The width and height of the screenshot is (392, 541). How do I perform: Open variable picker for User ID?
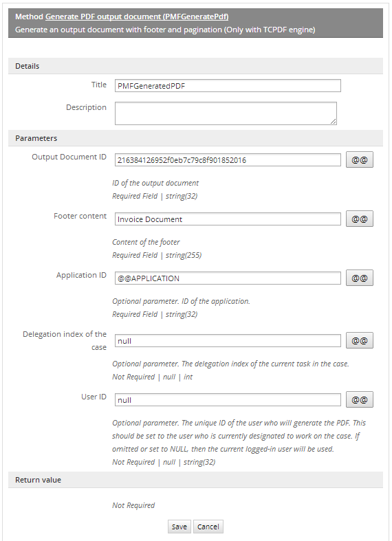tap(360, 399)
